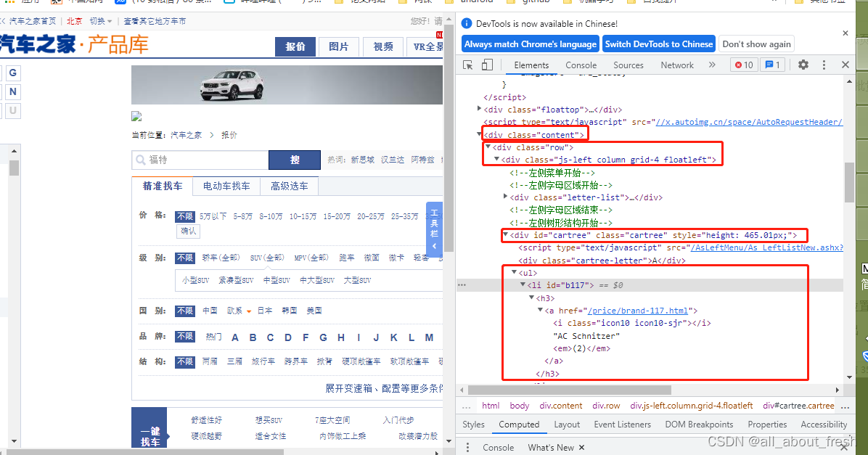The width and height of the screenshot is (868, 455).
Task: Click the 视频 navigation tab
Action: (383, 46)
